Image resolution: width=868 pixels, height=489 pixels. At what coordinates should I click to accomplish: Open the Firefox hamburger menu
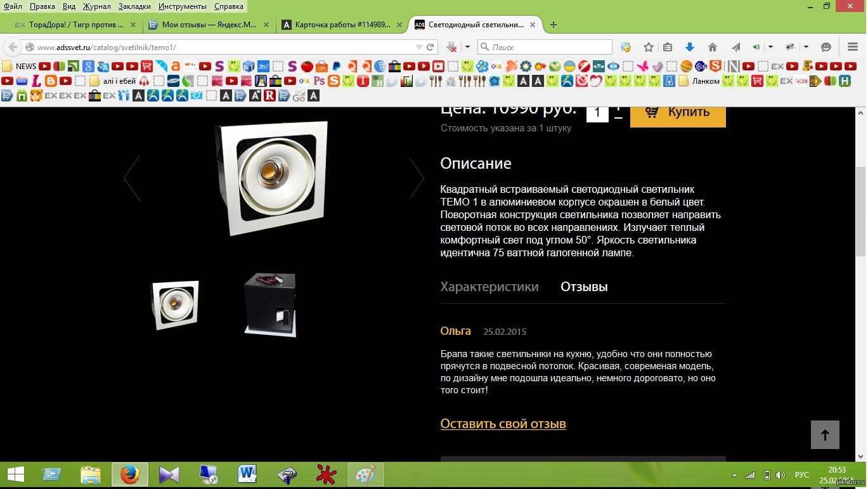coord(852,47)
